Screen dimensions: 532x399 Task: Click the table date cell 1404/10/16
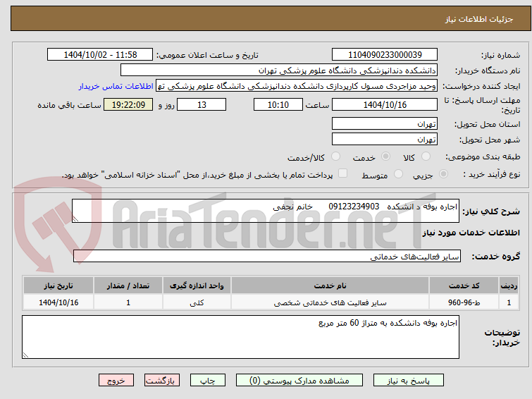[x=58, y=302]
